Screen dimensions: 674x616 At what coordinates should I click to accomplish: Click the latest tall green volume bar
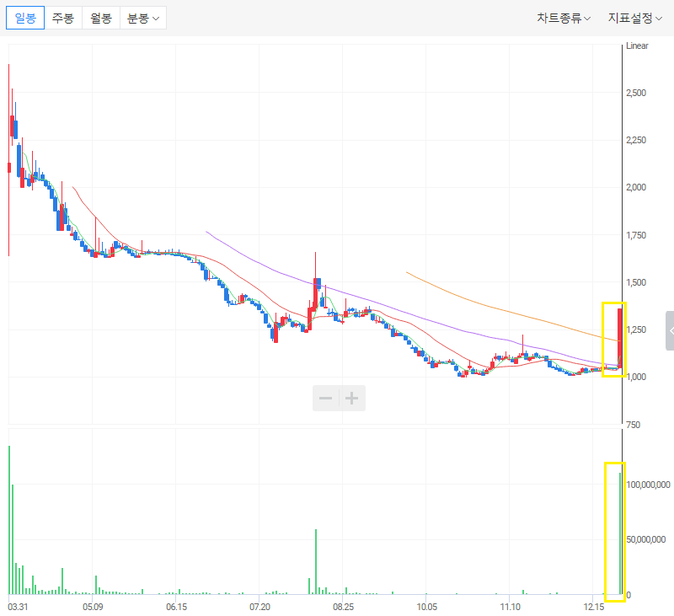point(620,533)
